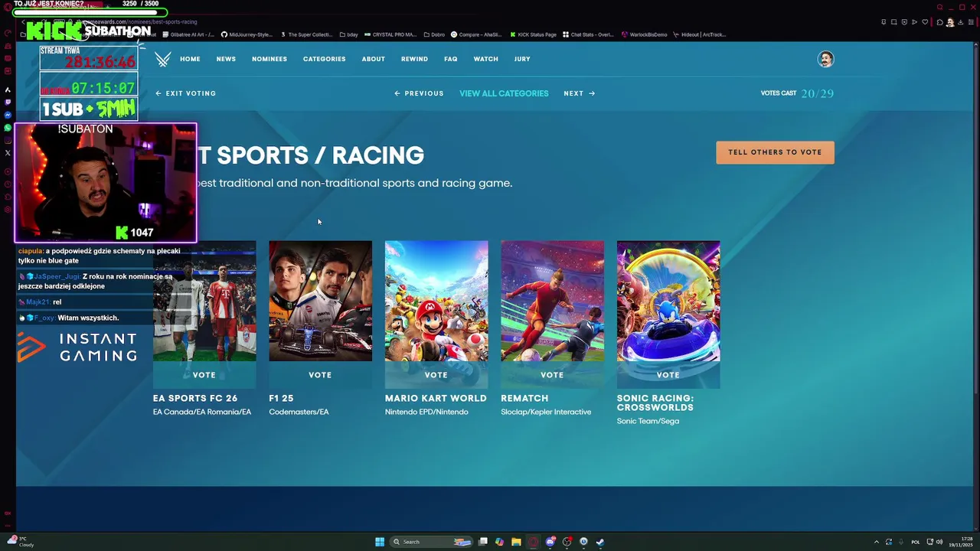Click Rematch cover art

point(552,301)
